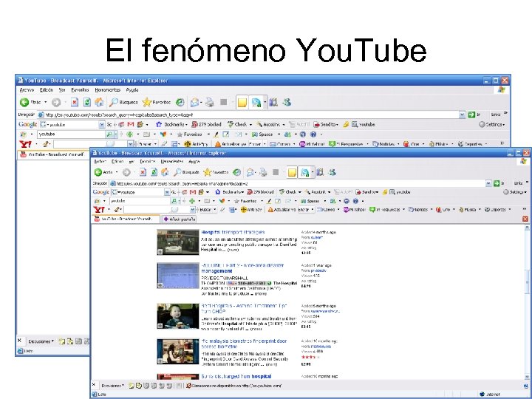Click the Messenger icon in rear window toolbar
The height and width of the screenshot is (399, 532).
pos(287,102)
